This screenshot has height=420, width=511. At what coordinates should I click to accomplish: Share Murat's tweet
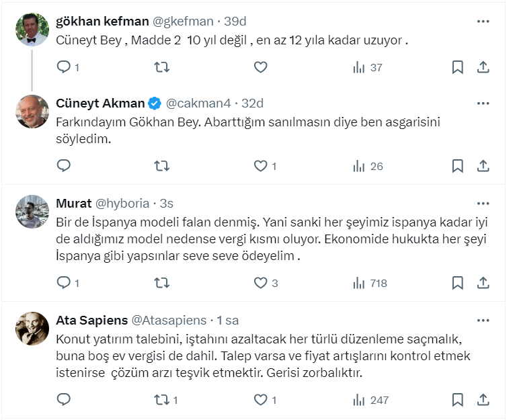pos(483,283)
